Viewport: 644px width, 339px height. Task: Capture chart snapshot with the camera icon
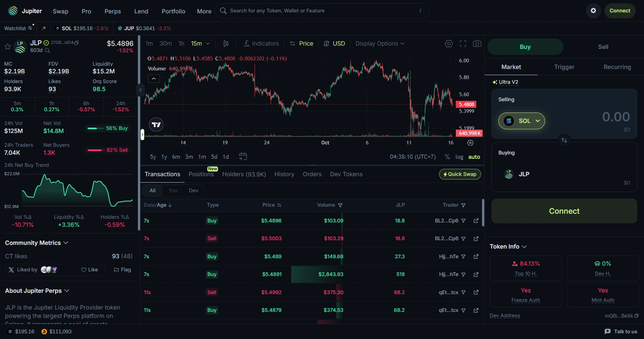click(477, 44)
